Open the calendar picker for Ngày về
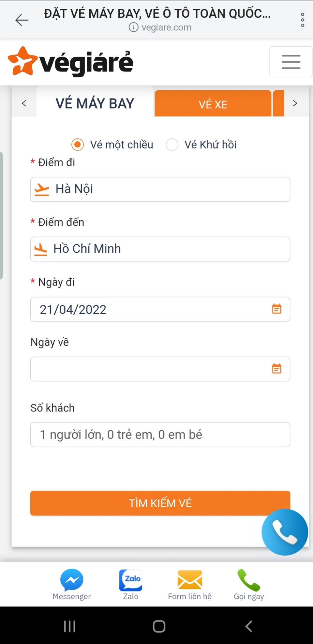 click(276, 368)
